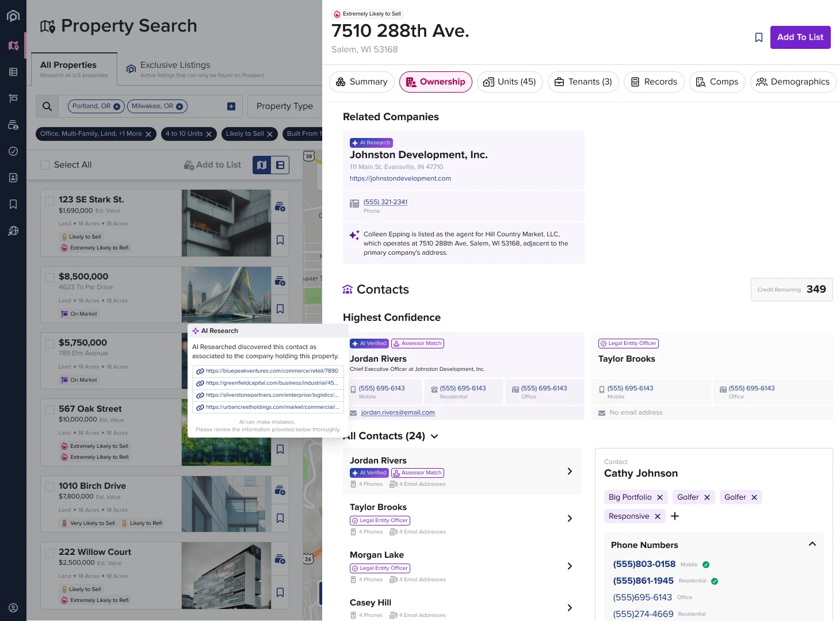
Task: Tick the 567 Oak Street checkbox
Action: pos(49,409)
